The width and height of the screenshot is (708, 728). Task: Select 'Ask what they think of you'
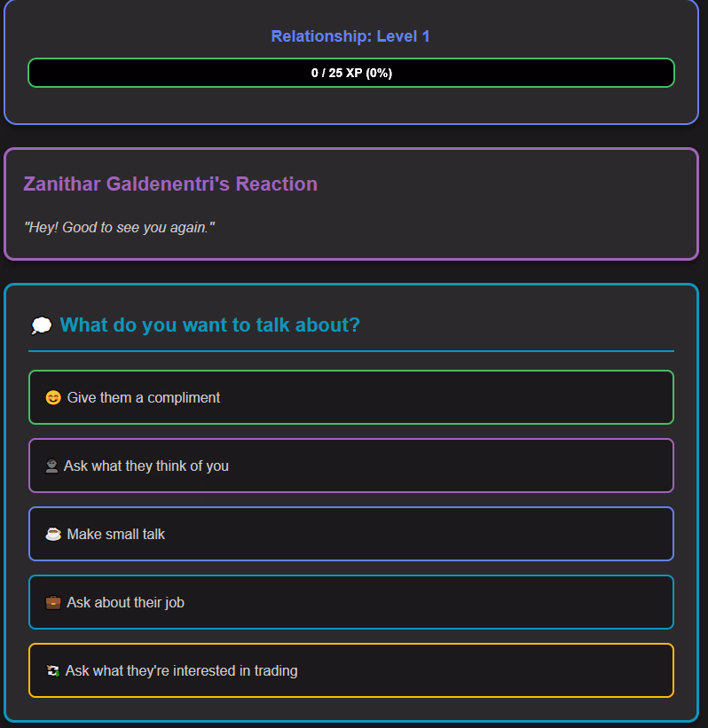(x=350, y=466)
